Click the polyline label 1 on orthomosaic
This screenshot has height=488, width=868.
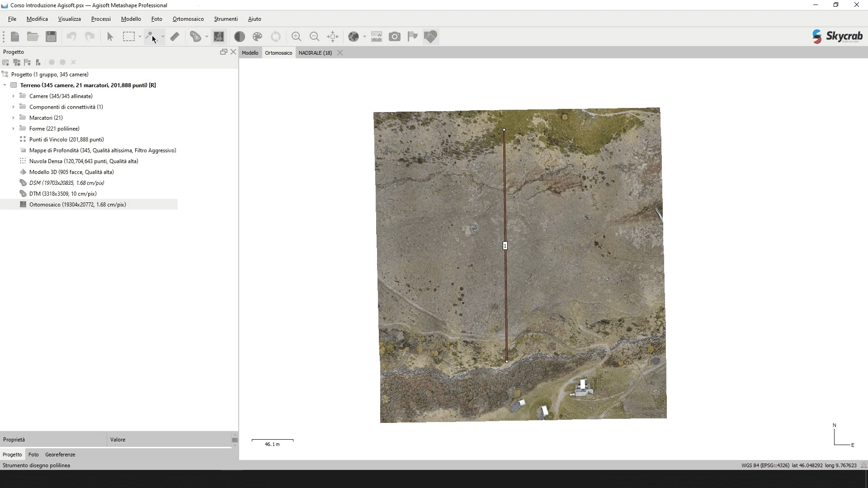click(505, 246)
